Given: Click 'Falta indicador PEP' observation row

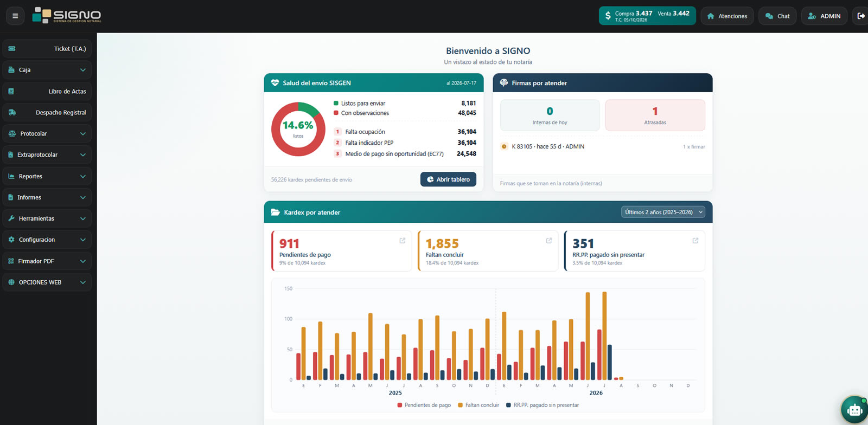Looking at the screenshot, I should 405,143.
